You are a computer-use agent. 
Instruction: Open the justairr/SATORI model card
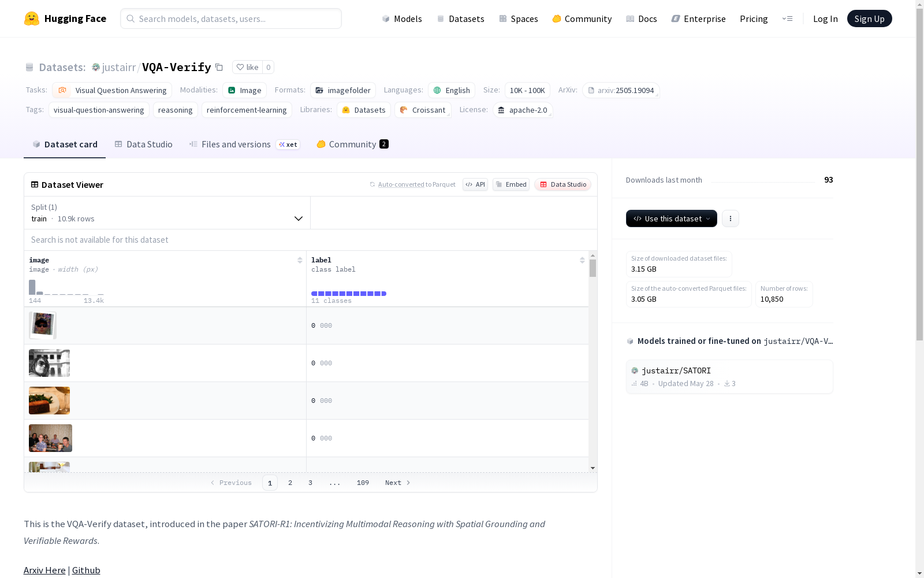[729, 377]
